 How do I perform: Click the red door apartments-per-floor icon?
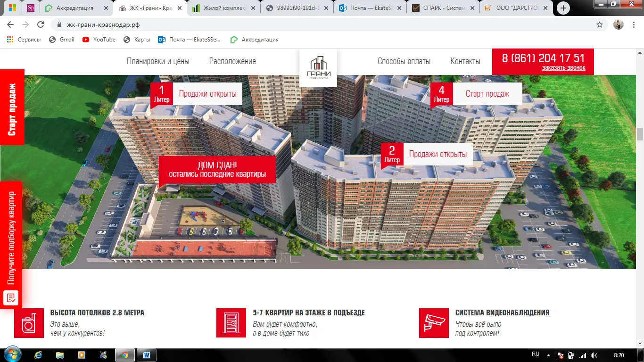tap(231, 323)
